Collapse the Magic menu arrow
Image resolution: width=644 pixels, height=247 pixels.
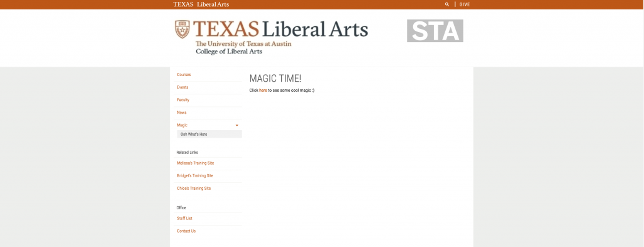(237, 125)
